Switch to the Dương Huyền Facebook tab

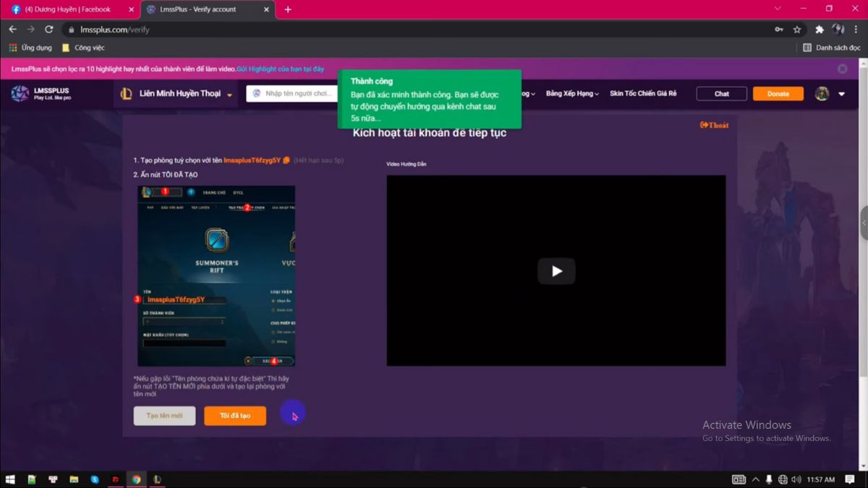(x=68, y=9)
